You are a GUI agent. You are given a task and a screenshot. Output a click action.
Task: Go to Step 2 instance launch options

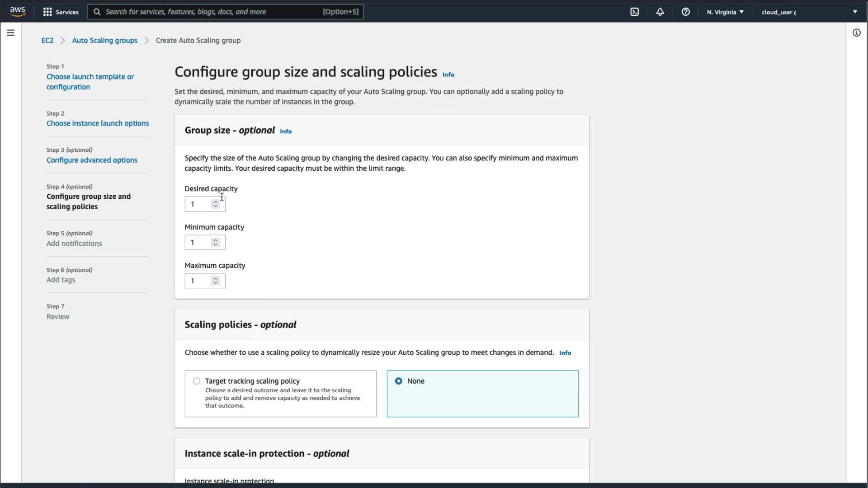pos(98,123)
